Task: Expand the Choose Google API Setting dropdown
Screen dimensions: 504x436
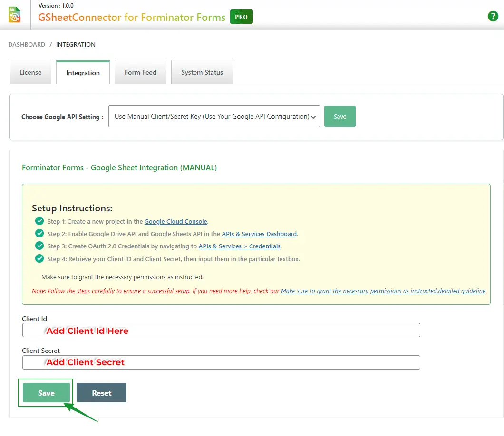Action: click(x=214, y=116)
